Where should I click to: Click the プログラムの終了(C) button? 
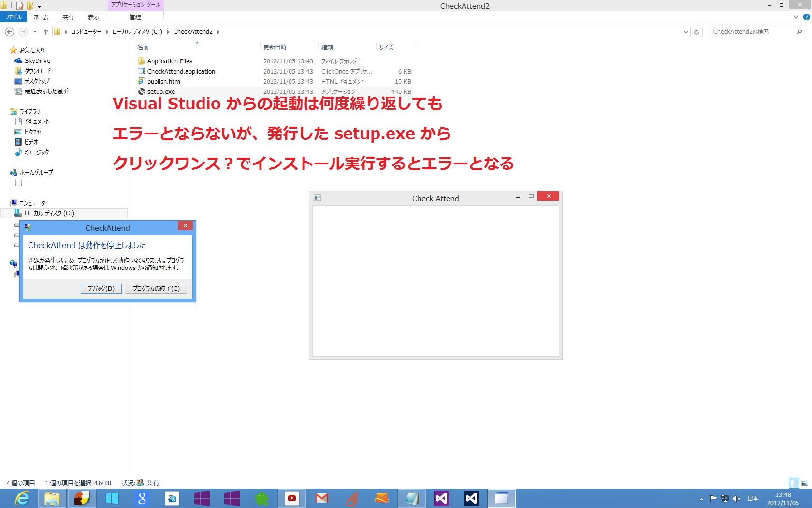(156, 288)
